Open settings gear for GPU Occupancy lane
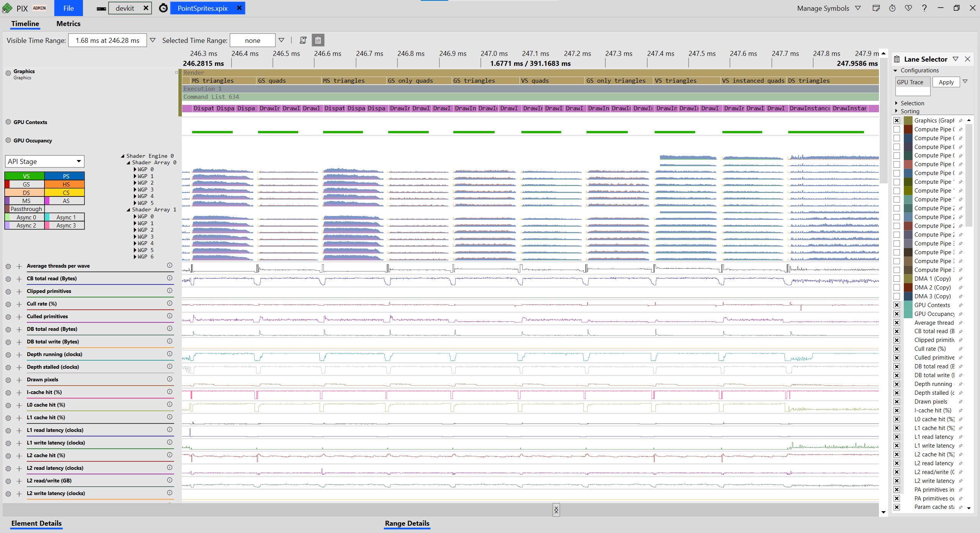980x533 pixels. [x=8, y=140]
